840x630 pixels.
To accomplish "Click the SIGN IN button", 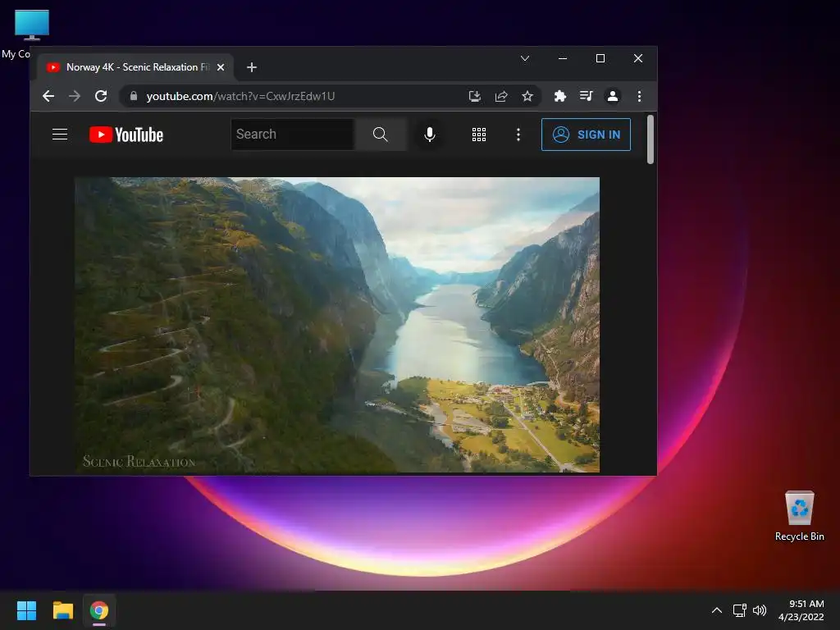I will click(586, 135).
